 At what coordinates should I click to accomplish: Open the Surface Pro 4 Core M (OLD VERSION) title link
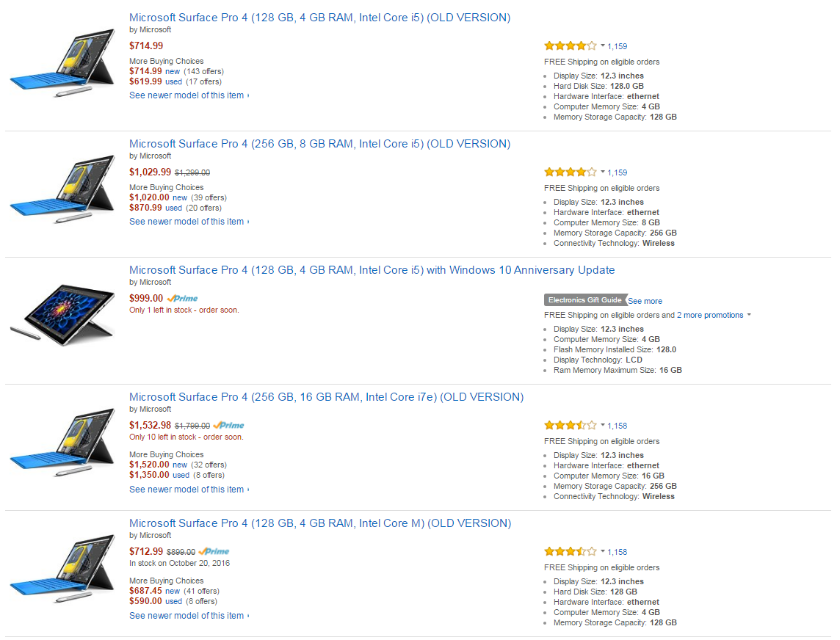320,523
